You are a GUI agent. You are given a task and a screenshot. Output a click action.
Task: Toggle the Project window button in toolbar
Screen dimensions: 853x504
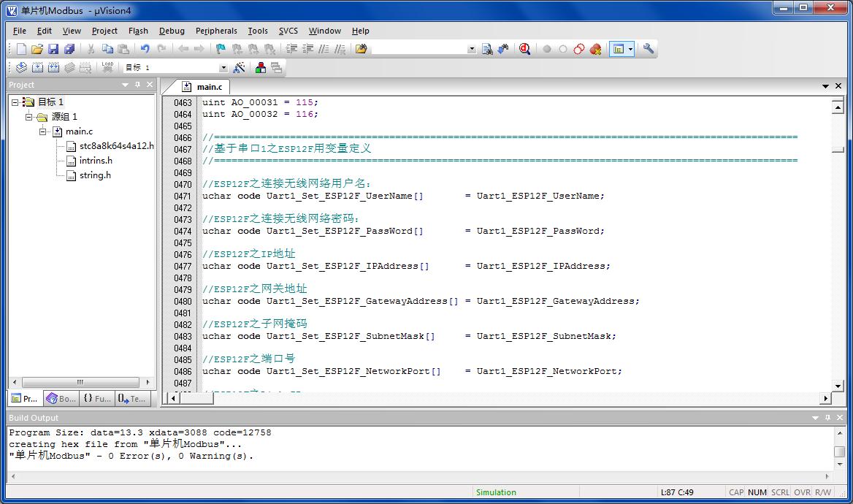click(618, 49)
